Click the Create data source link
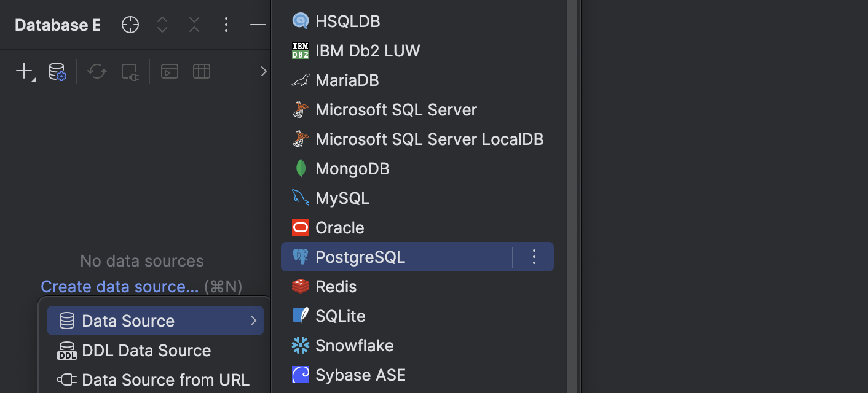868x393 pixels. (x=119, y=287)
